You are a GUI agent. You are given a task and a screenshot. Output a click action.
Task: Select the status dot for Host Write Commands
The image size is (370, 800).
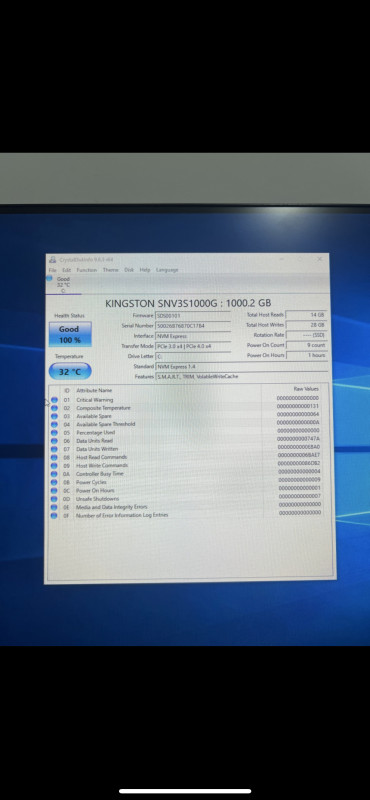coord(54,466)
